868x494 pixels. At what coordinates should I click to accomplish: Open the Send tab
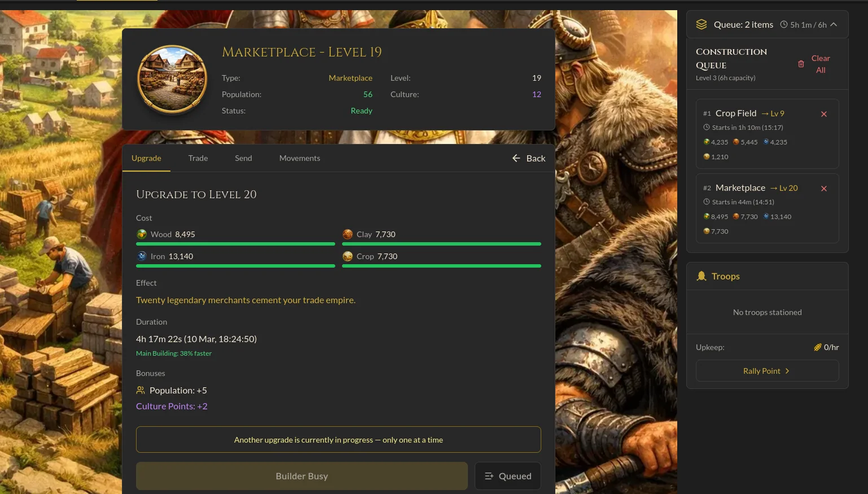(243, 158)
